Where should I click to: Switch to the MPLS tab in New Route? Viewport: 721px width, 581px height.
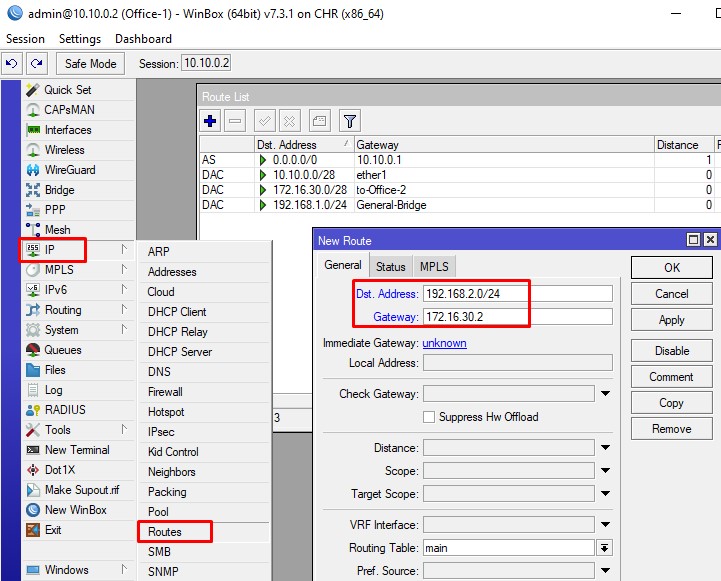(434, 267)
